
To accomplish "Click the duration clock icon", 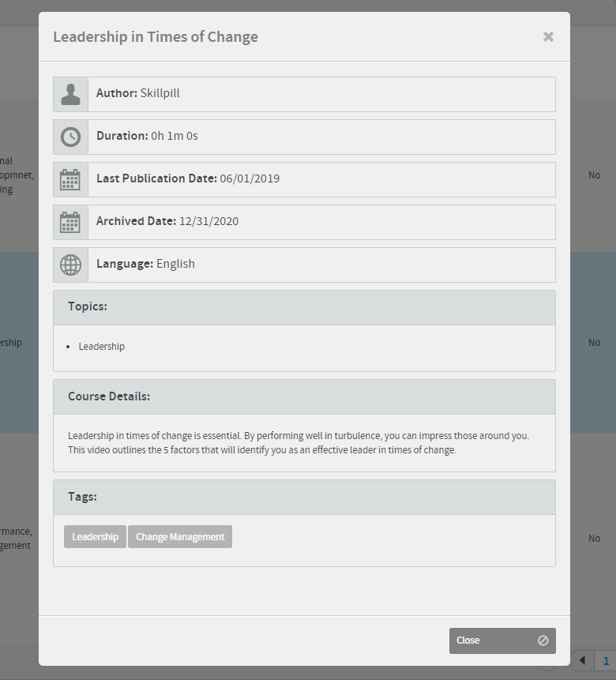I will click(71, 137).
